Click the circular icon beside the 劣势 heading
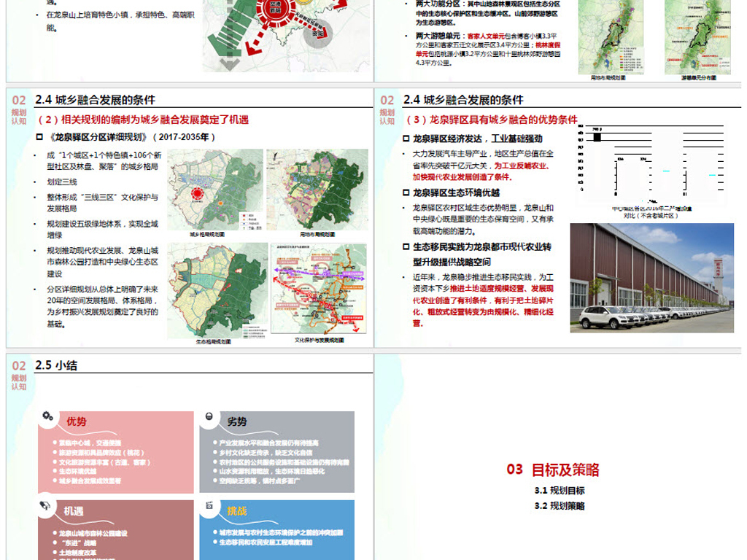Image resolution: width=747 pixels, height=560 pixels. (209, 417)
